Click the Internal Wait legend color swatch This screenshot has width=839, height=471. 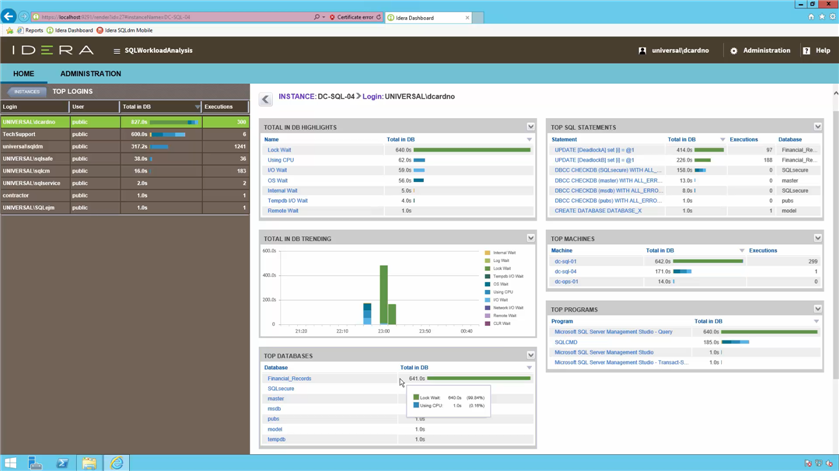tap(487, 253)
